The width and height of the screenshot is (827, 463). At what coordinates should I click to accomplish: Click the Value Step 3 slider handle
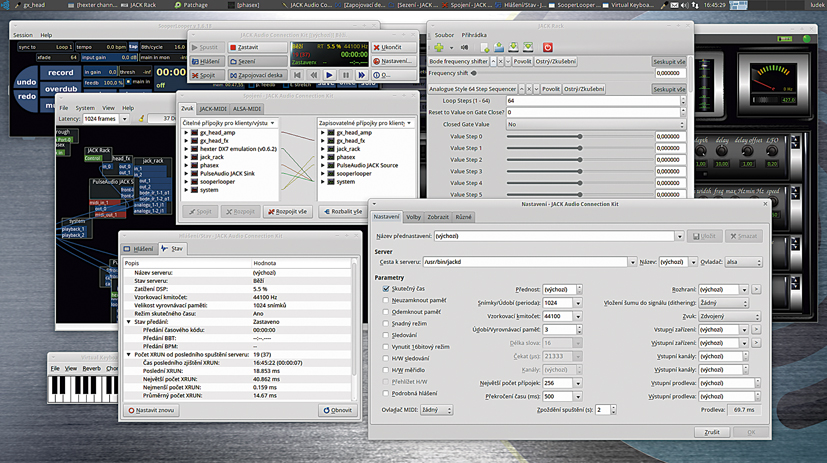pyautogui.click(x=580, y=171)
